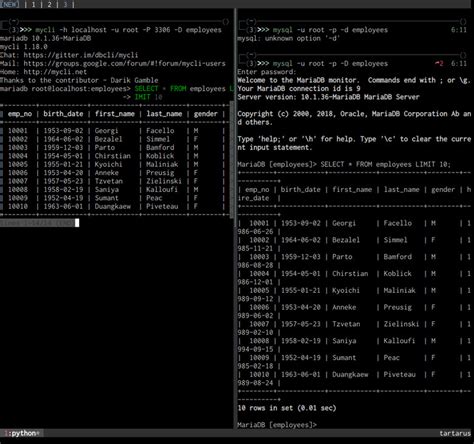474x444 pixels.
Task: Click Kalloufi in the mysql pane
Action: (399, 341)
